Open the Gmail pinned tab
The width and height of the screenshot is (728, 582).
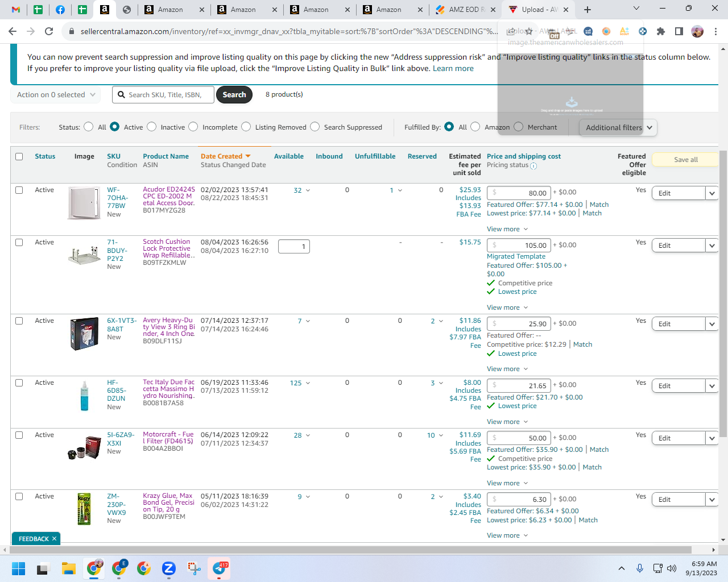coord(16,10)
